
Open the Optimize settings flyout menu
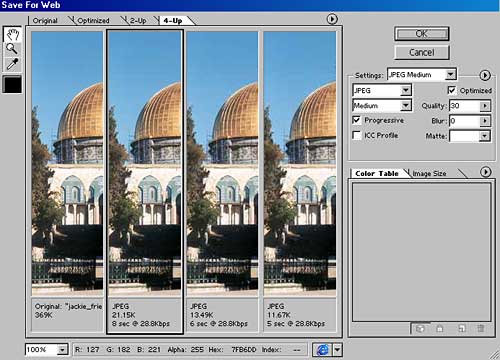click(x=485, y=75)
